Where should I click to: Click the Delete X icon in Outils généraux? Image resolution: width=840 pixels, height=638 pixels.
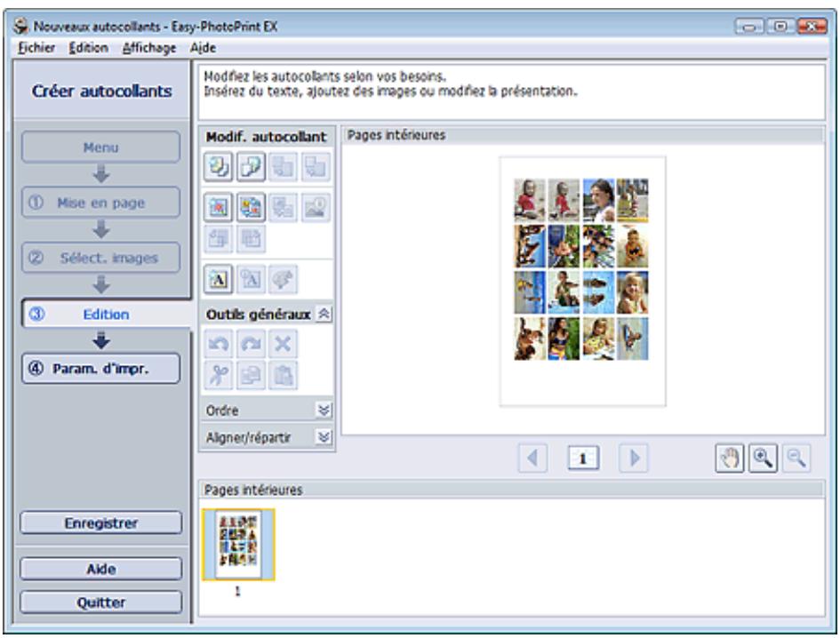283,343
